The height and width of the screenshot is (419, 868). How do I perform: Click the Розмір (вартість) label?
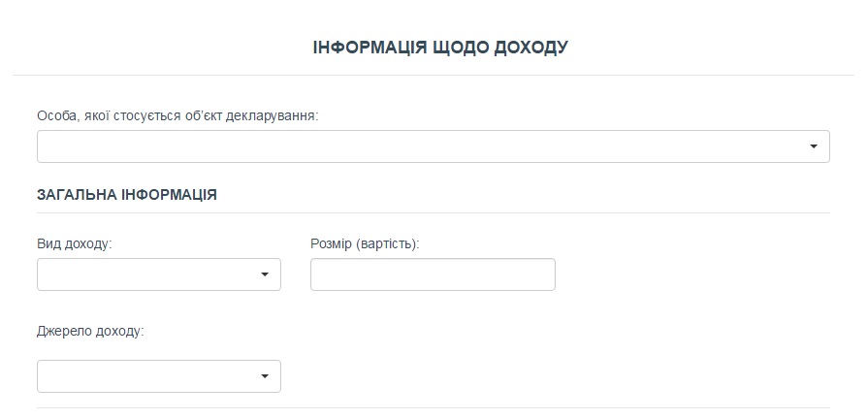(365, 242)
